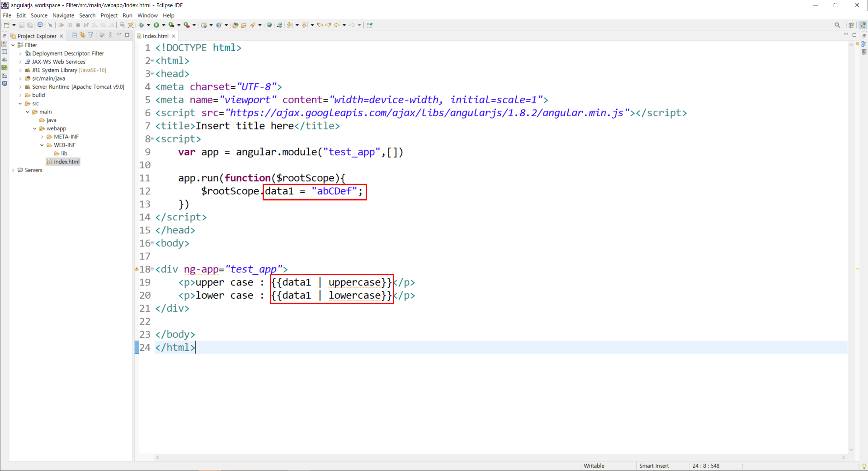This screenshot has height=471, width=868.
Task: Open the Source menu
Action: [x=39, y=15]
